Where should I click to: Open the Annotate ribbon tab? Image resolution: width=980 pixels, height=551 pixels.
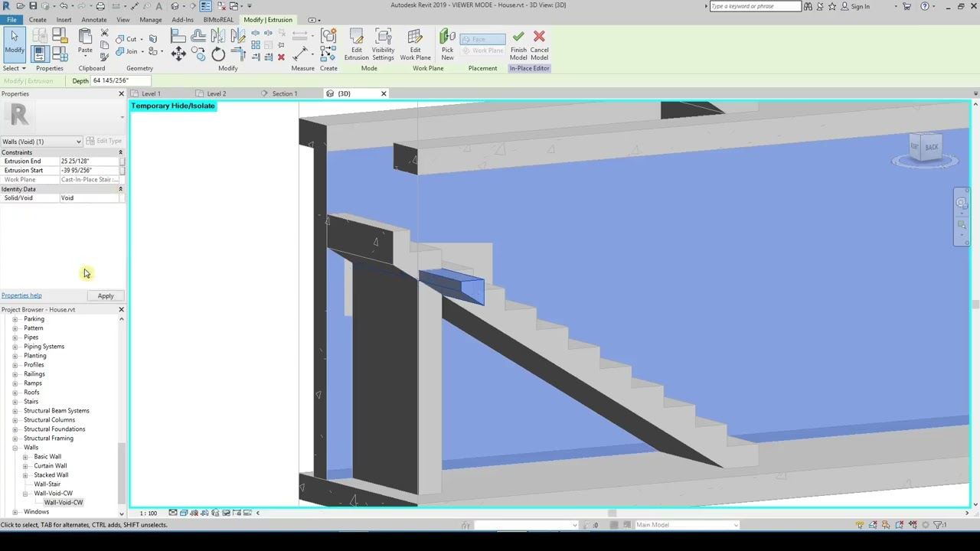pyautogui.click(x=94, y=20)
